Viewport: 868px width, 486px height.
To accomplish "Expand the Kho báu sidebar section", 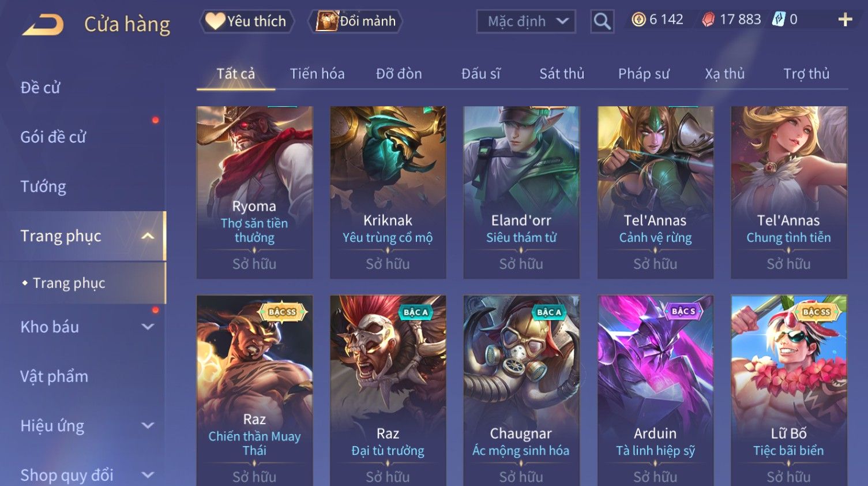I will coord(148,327).
